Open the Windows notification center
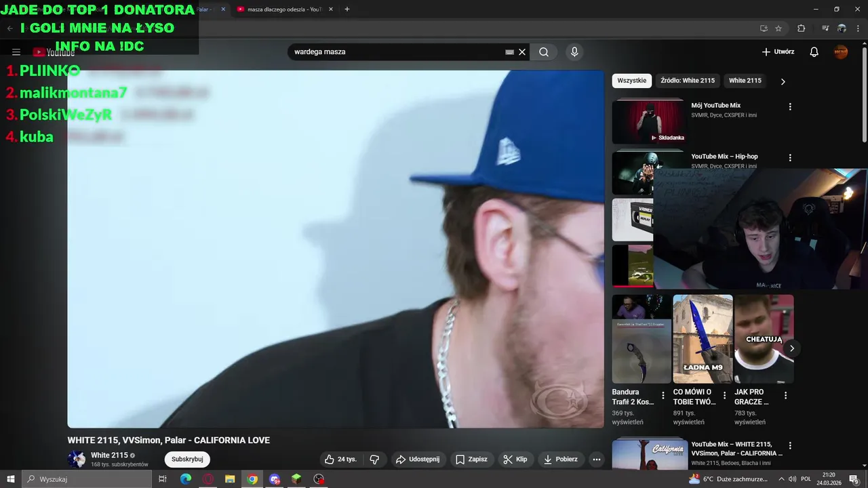The image size is (868, 488). tap(854, 479)
